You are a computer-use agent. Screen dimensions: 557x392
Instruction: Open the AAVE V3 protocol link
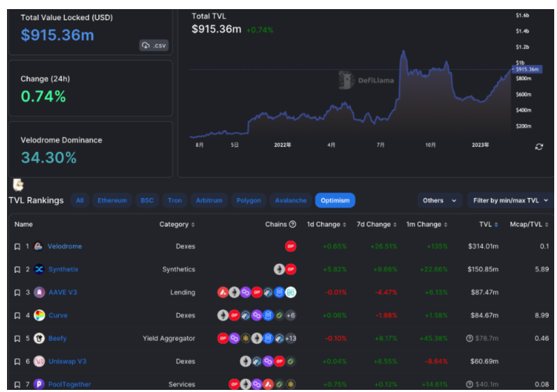click(63, 293)
